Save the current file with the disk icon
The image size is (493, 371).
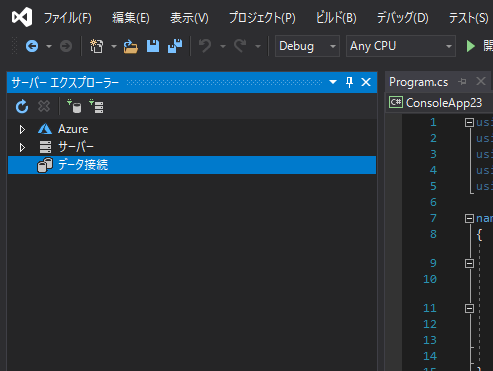click(x=153, y=46)
